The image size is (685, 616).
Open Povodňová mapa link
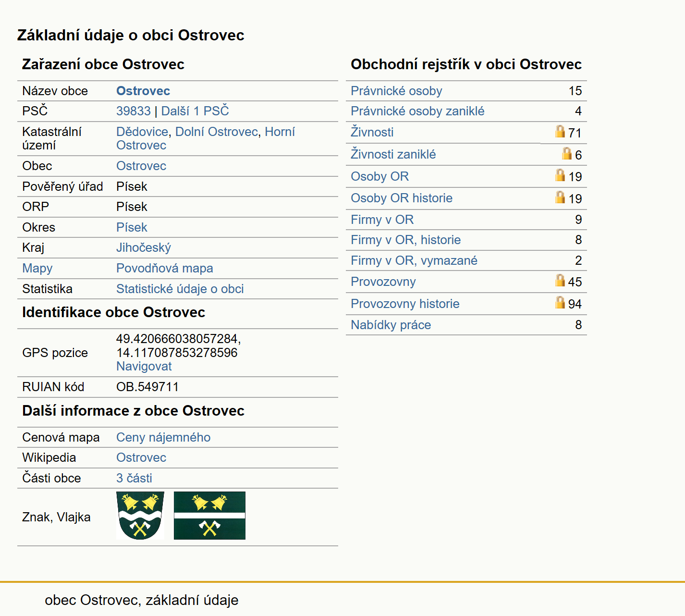(x=165, y=268)
